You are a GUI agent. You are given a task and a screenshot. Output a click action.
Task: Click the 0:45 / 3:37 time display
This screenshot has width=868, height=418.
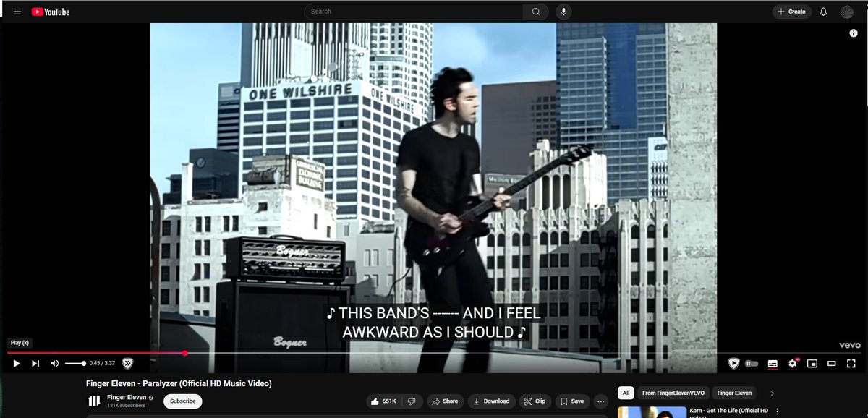click(102, 363)
